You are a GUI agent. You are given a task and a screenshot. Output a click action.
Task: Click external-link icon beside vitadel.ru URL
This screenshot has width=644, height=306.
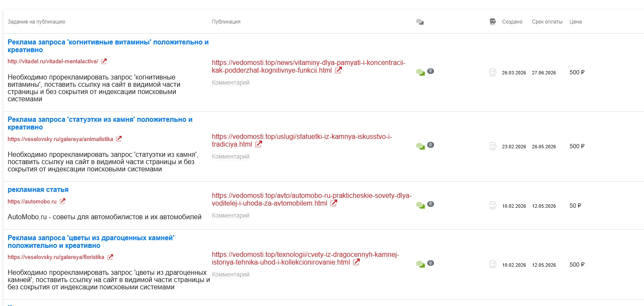pos(104,61)
